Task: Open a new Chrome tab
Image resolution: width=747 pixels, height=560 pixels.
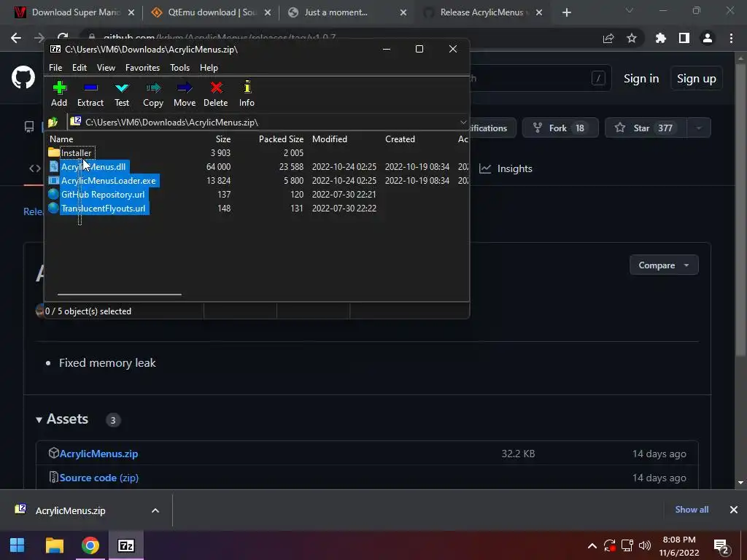Action: coord(566,13)
